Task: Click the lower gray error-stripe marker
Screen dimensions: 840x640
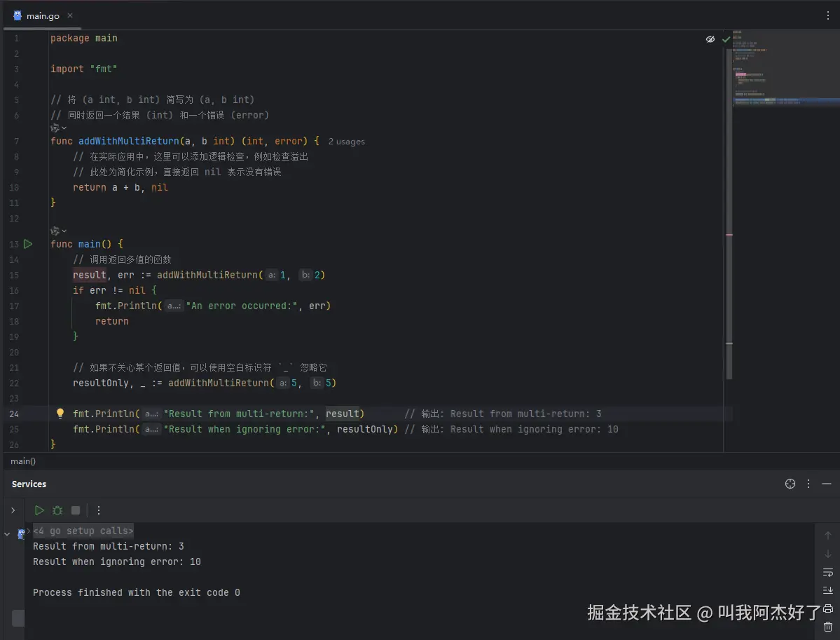Action: tap(729, 343)
